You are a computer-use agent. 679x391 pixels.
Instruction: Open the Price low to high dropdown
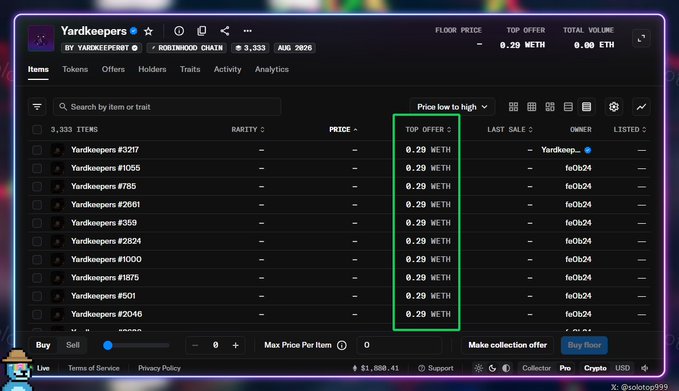tap(452, 107)
